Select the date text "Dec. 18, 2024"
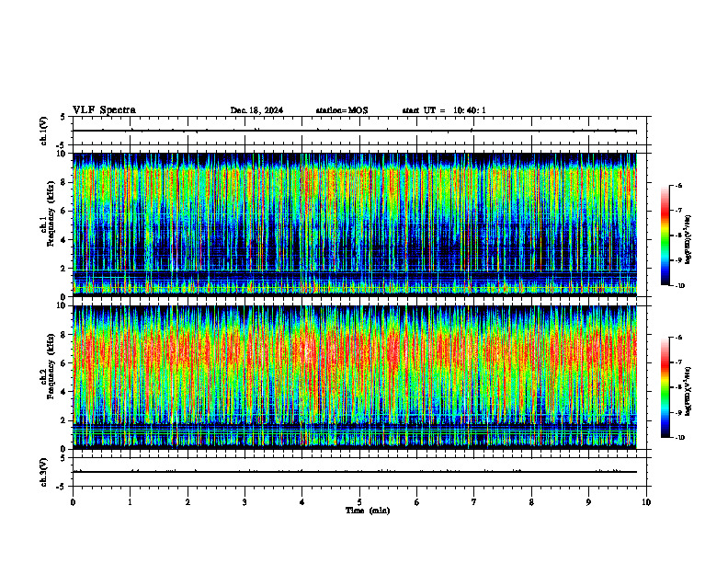The image size is (728, 563). click(x=256, y=110)
